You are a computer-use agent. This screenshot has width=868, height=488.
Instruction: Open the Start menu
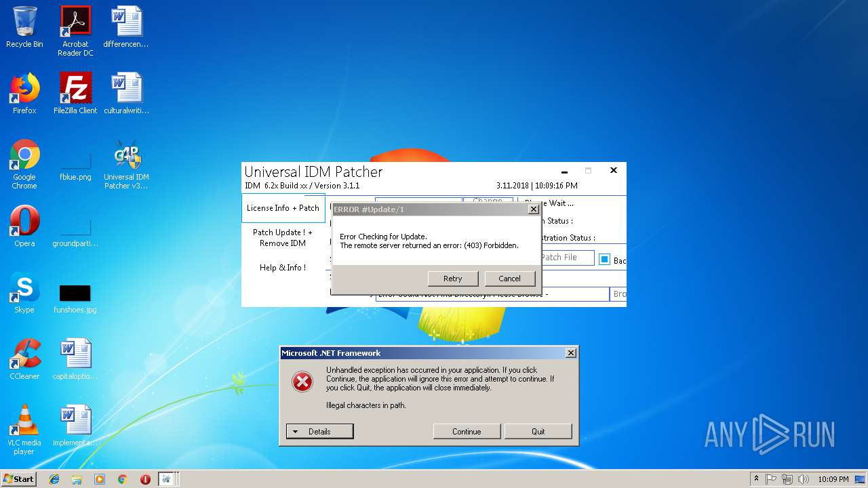pos(18,479)
